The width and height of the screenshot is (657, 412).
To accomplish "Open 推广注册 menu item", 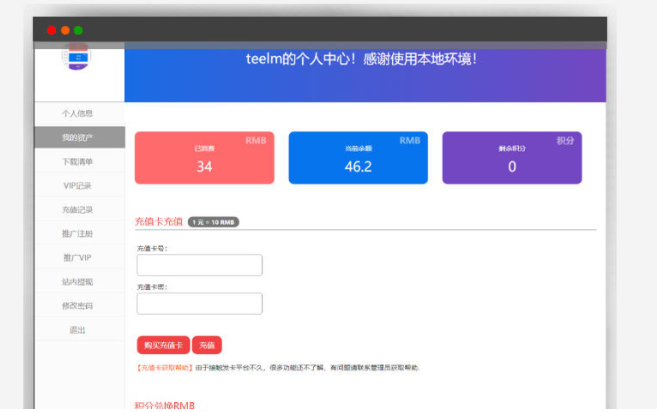I will point(78,233).
